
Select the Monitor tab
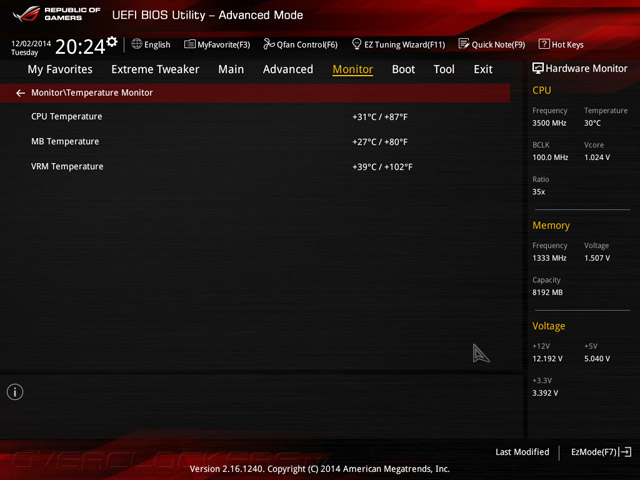click(353, 69)
